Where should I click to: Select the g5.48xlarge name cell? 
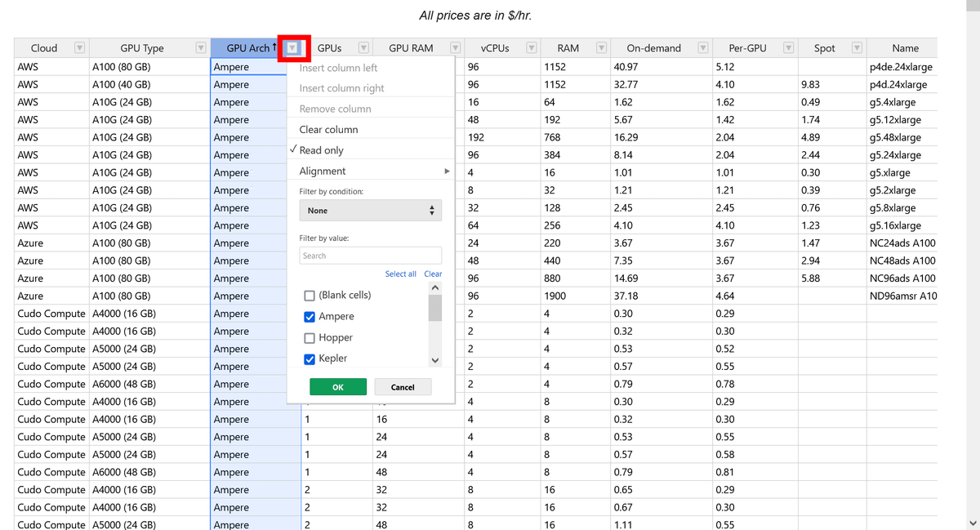[902, 137]
